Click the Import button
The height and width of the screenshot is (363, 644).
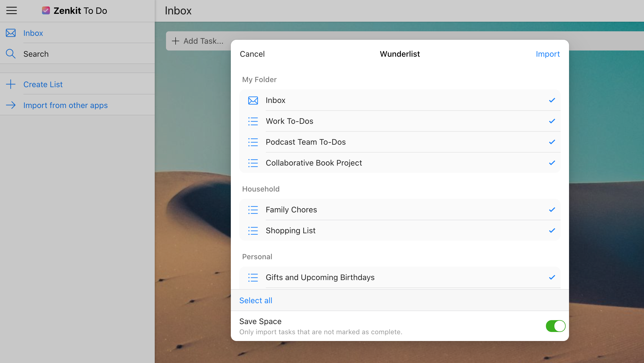pos(547,54)
